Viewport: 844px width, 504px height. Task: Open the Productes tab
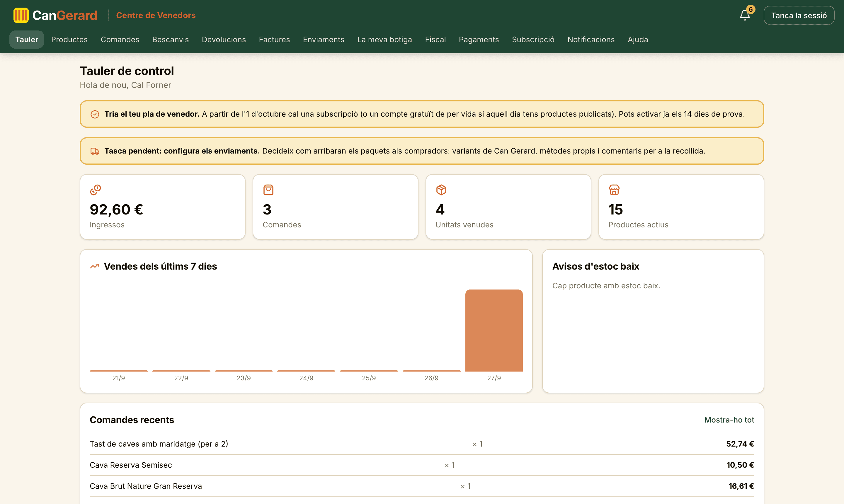coord(69,40)
